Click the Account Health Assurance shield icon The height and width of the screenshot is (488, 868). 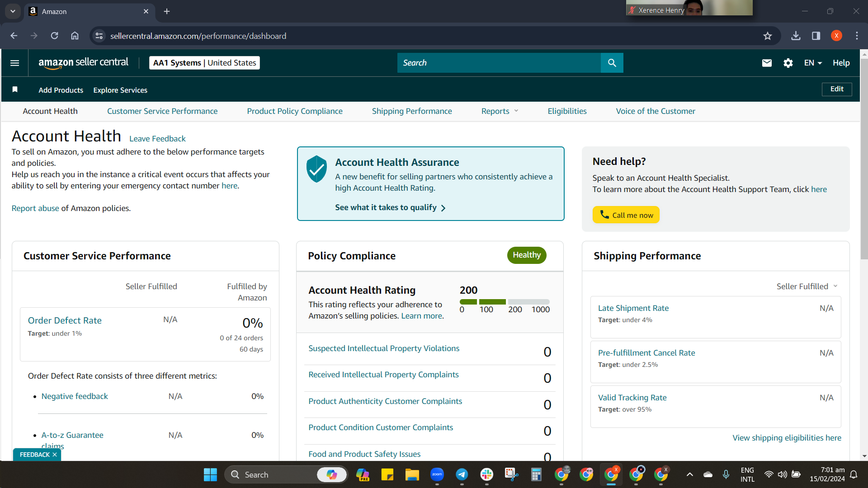pos(316,169)
